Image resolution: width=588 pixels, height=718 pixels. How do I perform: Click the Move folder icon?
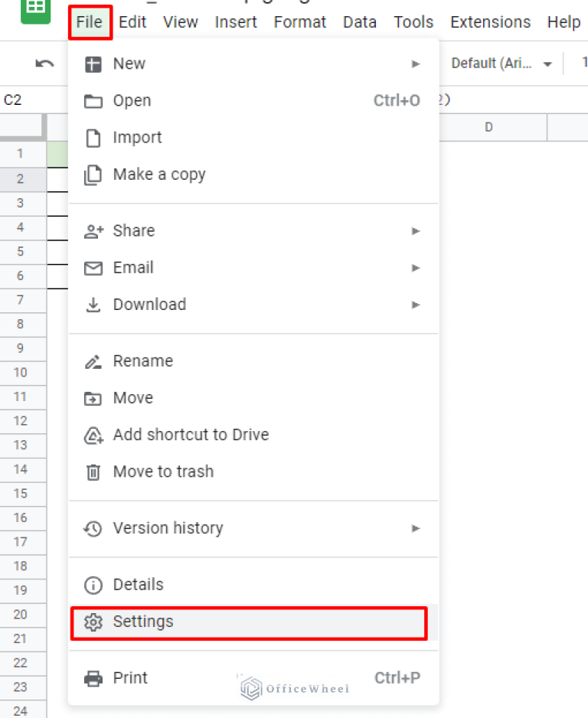tap(93, 398)
